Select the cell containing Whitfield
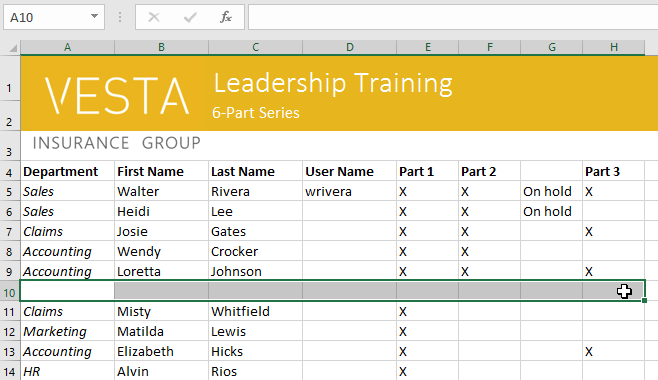 255,312
